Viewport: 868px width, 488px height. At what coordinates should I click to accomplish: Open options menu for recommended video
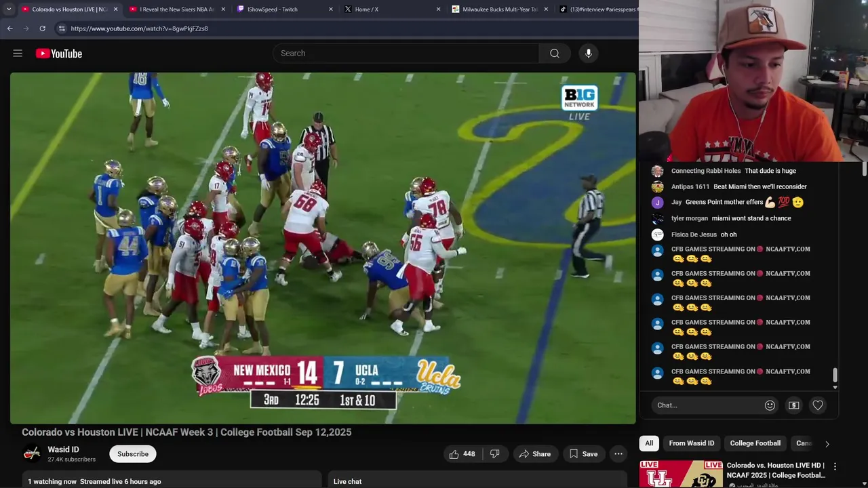click(x=835, y=467)
